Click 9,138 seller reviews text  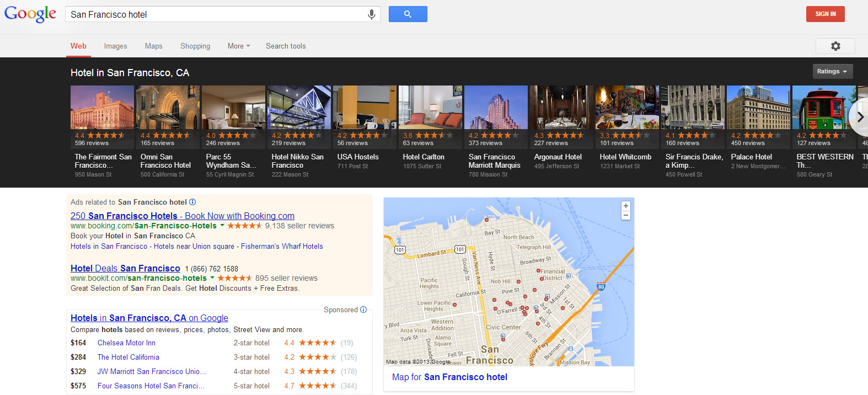(299, 226)
